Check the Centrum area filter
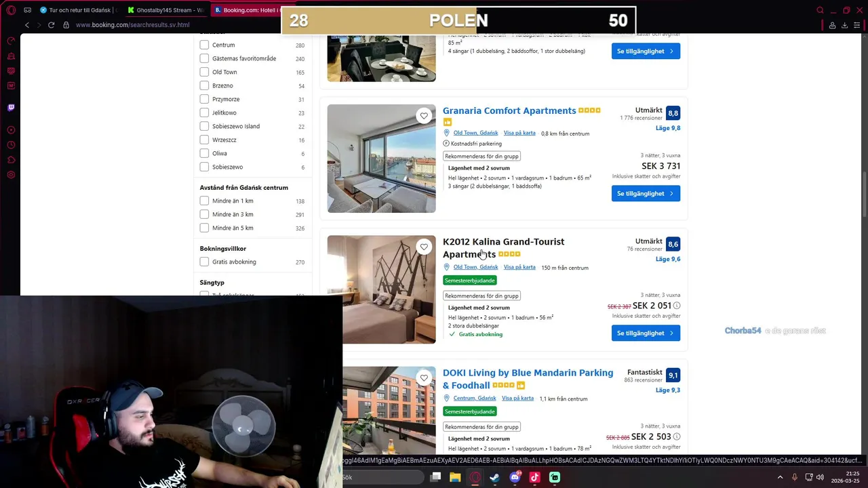Screen dimensions: 868x488 click(204, 45)
